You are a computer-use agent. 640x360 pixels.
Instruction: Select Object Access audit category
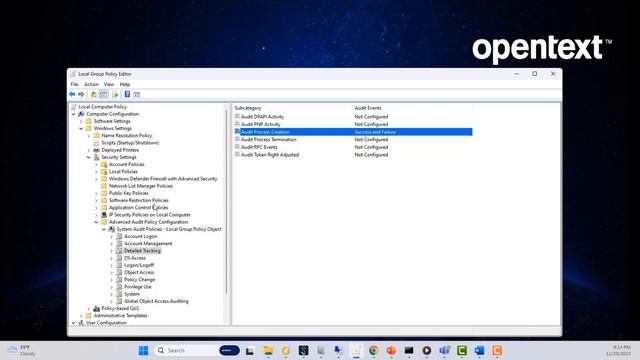pyautogui.click(x=139, y=272)
